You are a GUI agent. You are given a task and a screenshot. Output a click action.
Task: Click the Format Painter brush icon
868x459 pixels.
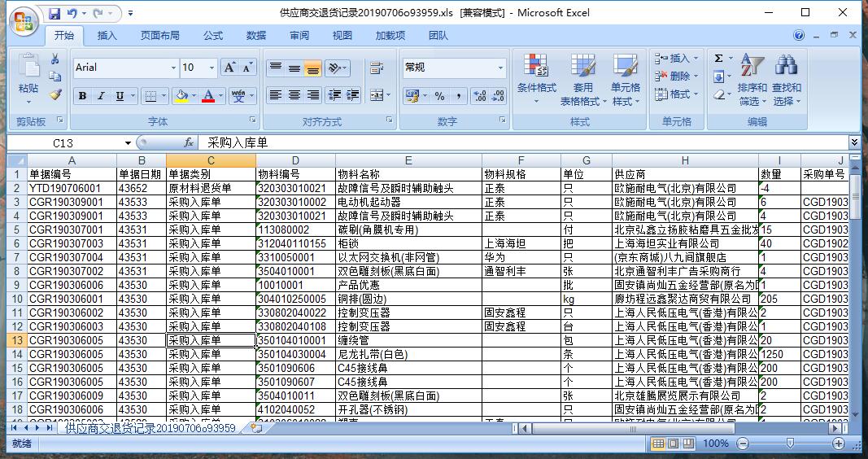(55, 94)
